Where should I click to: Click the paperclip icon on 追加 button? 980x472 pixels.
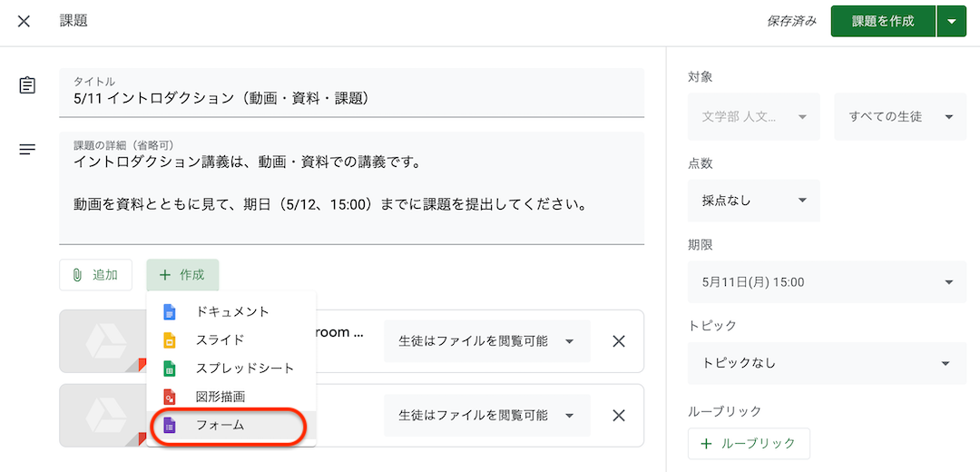tap(77, 275)
